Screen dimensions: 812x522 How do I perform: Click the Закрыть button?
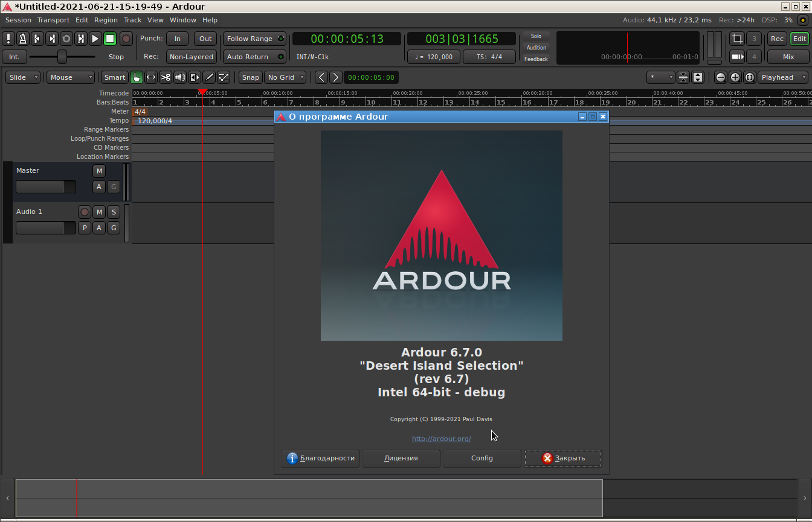coord(563,458)
